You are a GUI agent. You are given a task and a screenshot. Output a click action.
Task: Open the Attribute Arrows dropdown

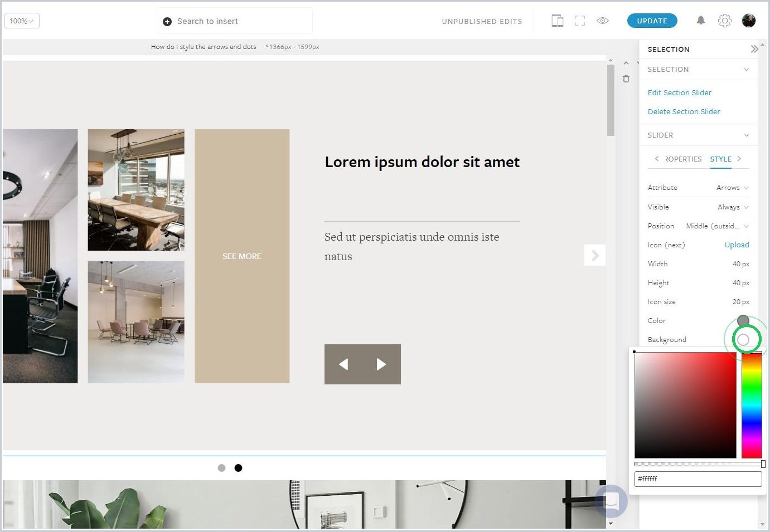point(732,188)
